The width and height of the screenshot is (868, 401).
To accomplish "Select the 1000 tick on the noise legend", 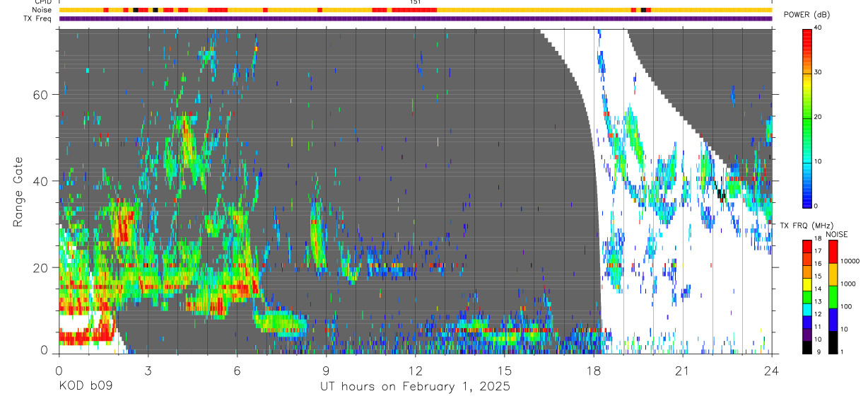I will [x=848, y=284].
